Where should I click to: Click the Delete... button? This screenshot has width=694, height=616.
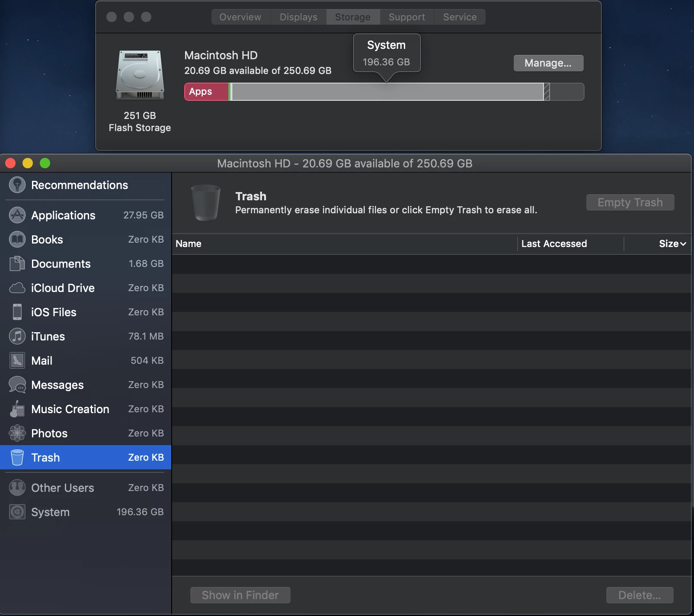[640, 595]
